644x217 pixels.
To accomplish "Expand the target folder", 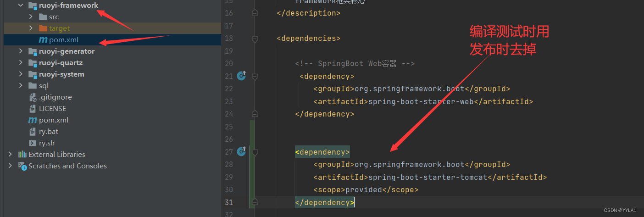I will [x=31, y=28].
